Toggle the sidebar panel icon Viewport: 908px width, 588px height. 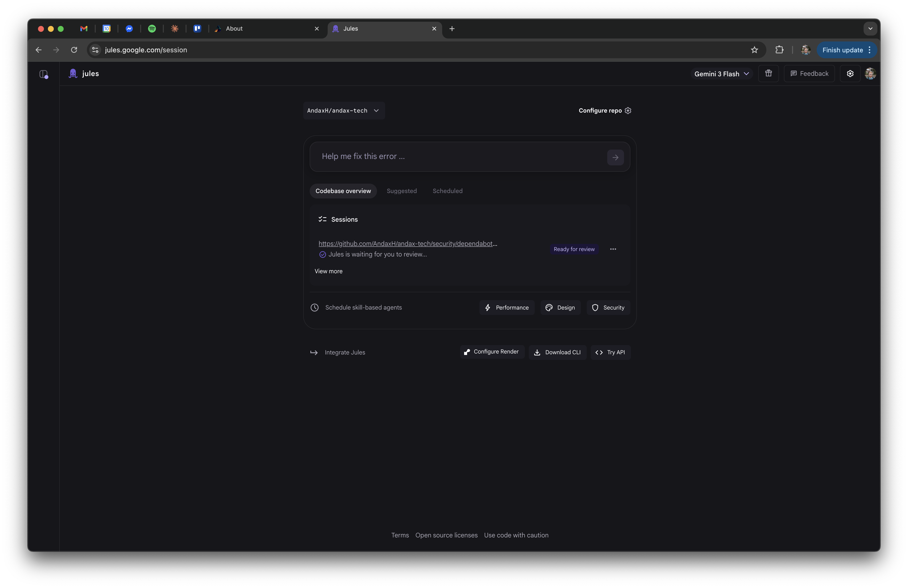coord(43,74)
